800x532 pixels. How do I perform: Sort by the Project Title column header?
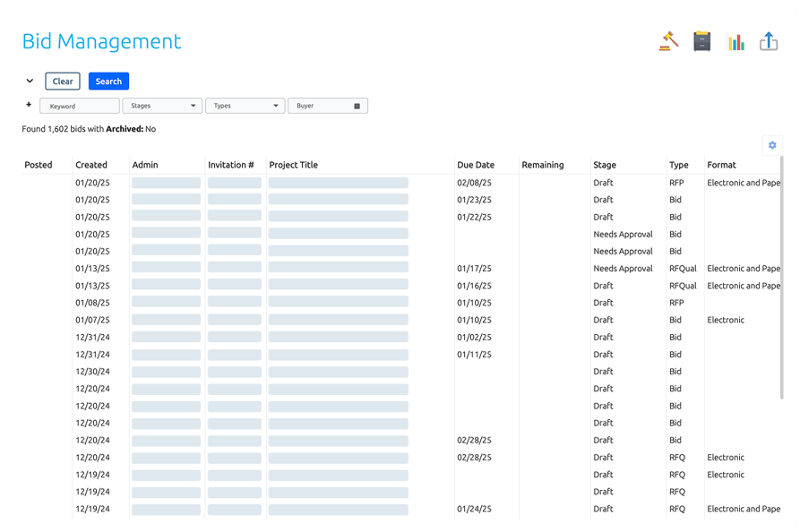293,165
